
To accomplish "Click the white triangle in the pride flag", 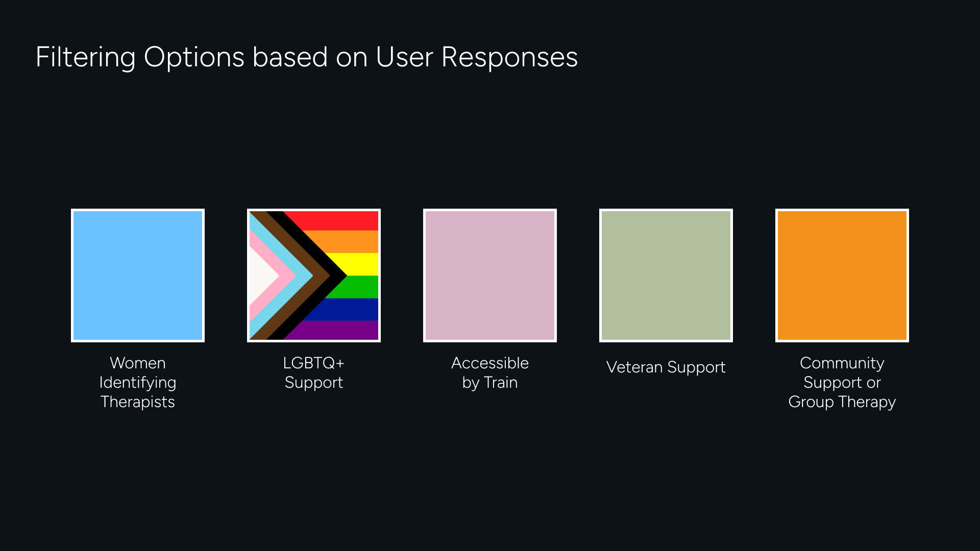I will pyautogui.click(x=260, y=275).
